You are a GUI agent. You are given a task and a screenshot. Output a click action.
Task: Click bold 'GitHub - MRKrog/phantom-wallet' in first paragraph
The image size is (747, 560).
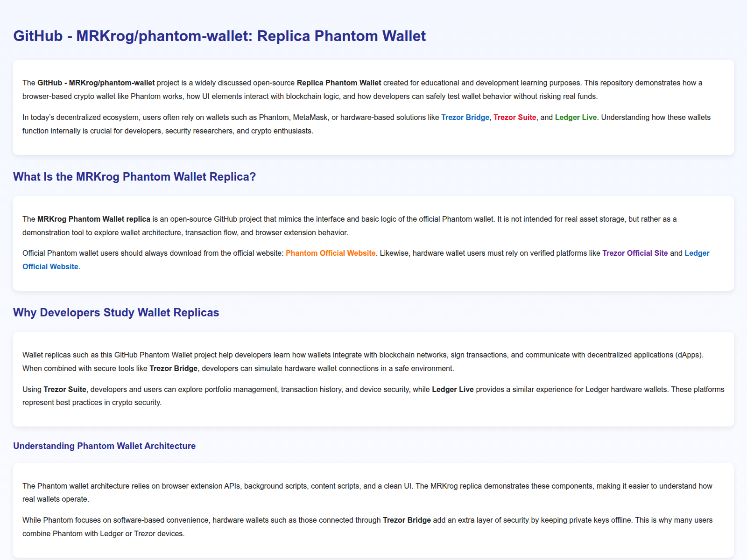coord(96,83)
